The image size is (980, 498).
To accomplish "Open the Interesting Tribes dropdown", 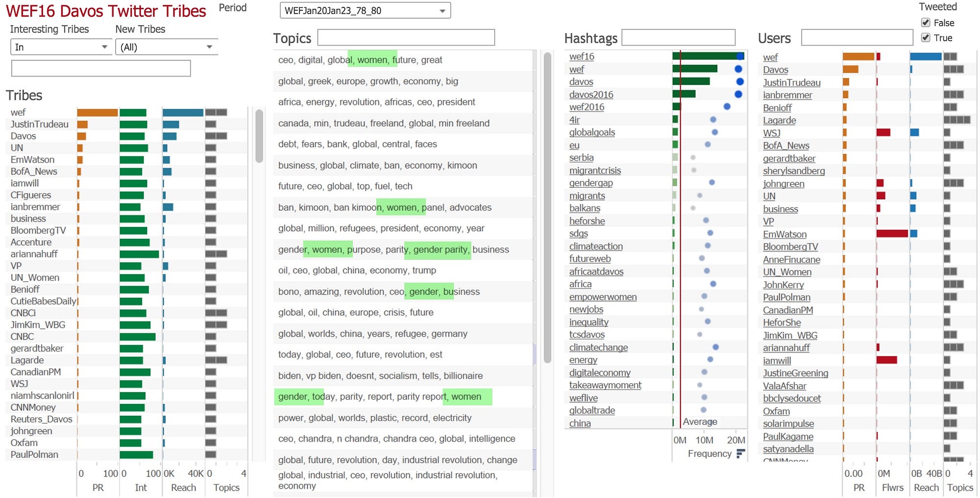I will coord(61,47).
